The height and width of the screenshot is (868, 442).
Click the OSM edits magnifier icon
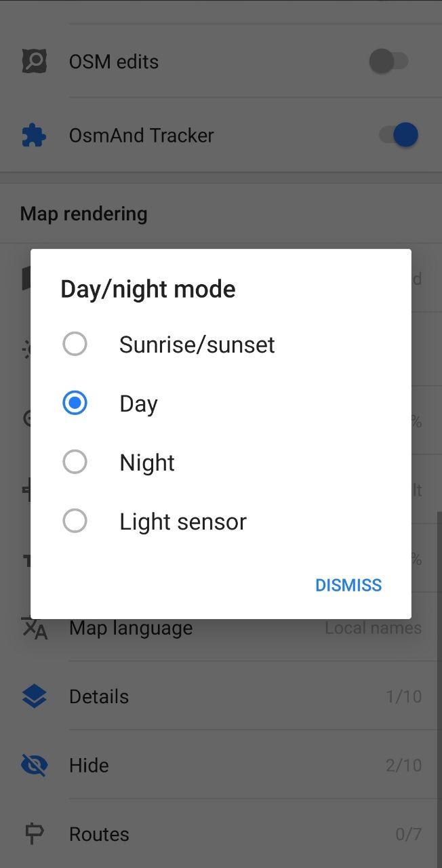coord(34,62)
